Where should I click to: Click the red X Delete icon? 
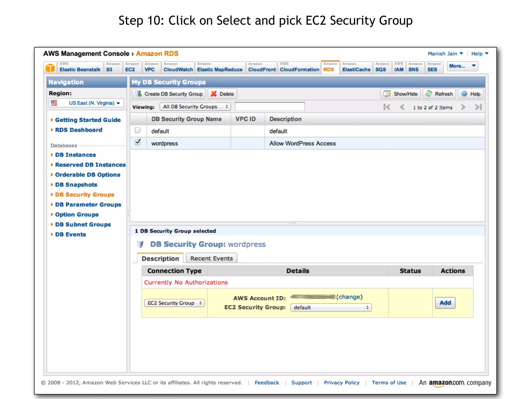coord(214,94)
